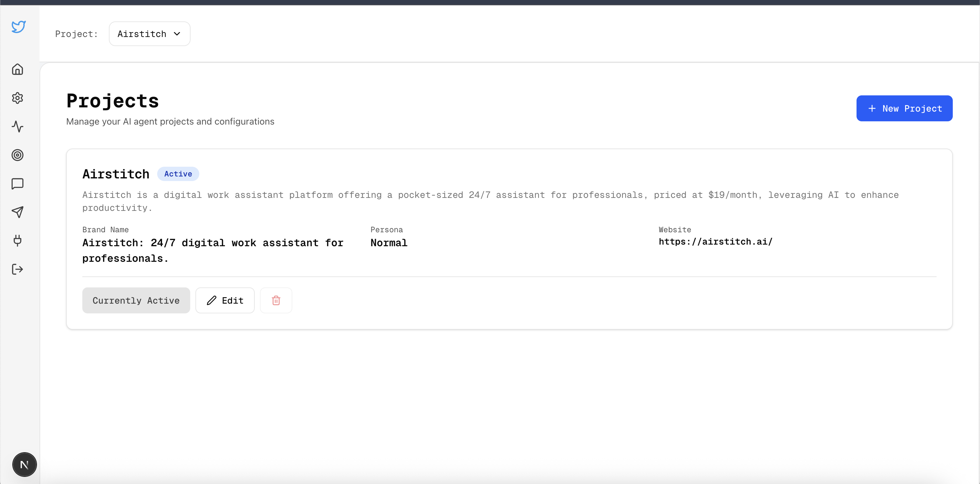
Task: Click the chevron in project selector
Action: pos(177,34)
